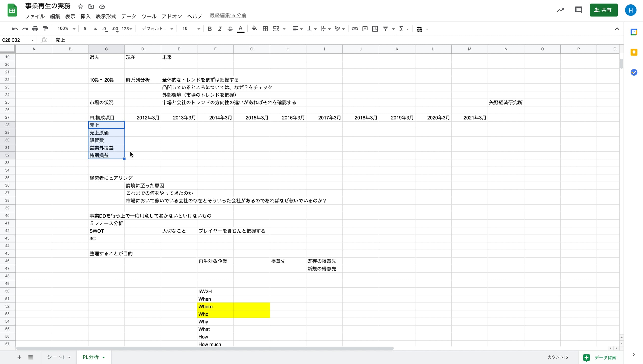Add a new sheet

point(19,357)
